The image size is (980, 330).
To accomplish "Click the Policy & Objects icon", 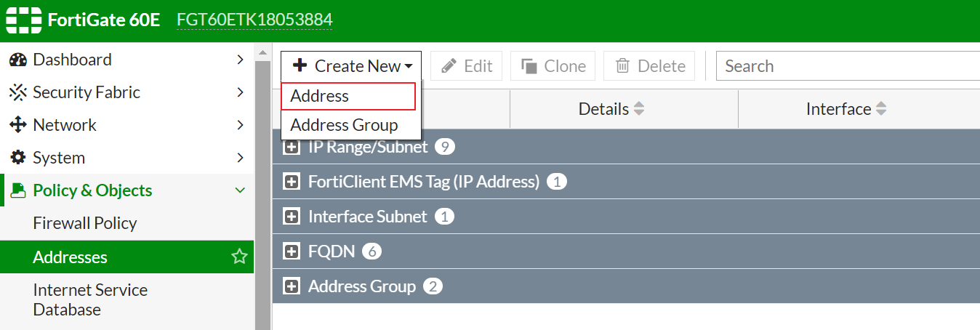I will pos(18,190).
